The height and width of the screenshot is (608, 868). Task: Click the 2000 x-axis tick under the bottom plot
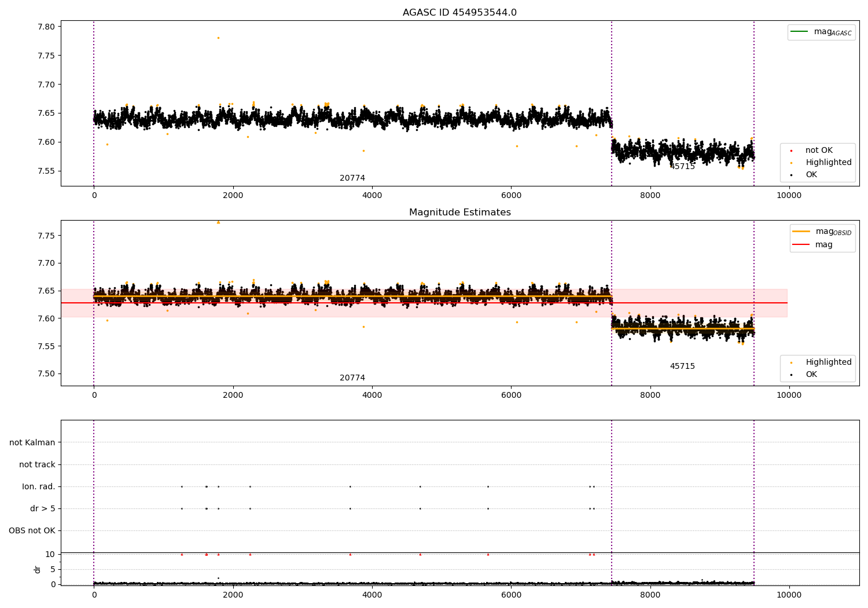click(x=233, y=595)
